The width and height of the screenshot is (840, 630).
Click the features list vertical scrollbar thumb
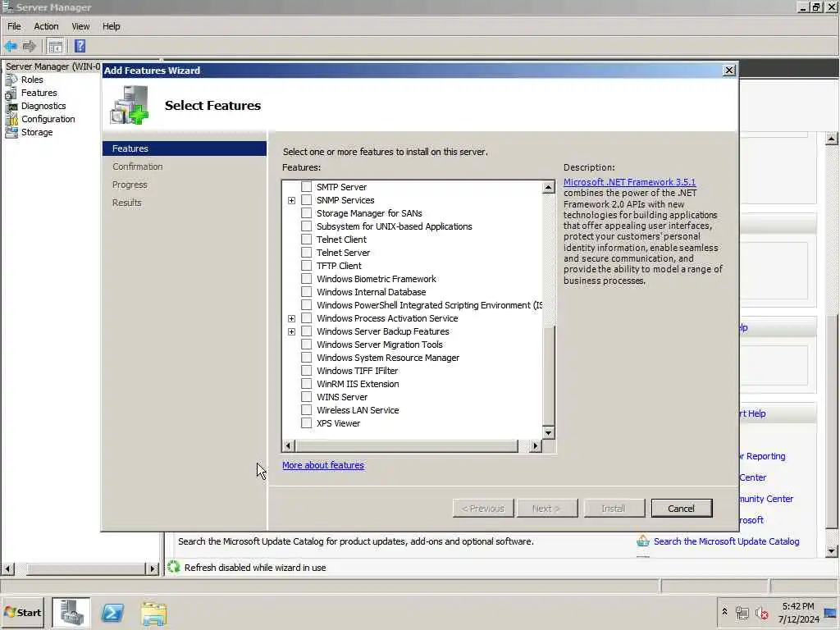pos(548,375)
